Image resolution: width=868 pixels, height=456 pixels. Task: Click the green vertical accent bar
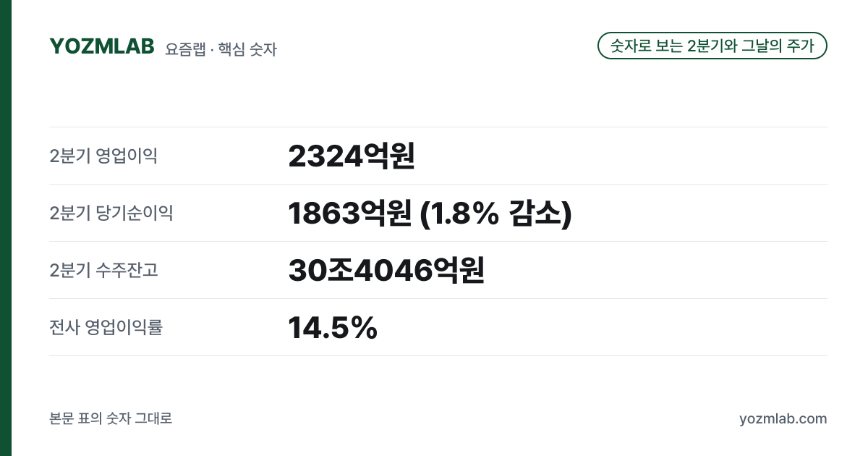(x=6, y=228)
